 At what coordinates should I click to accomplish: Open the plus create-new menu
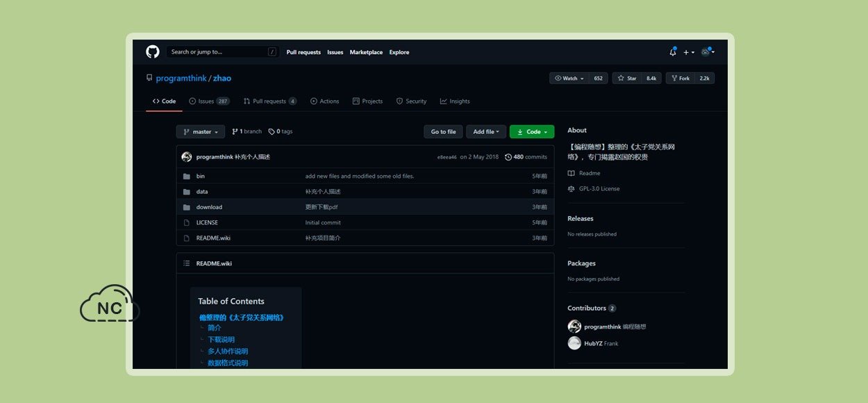tap(688, 52)
